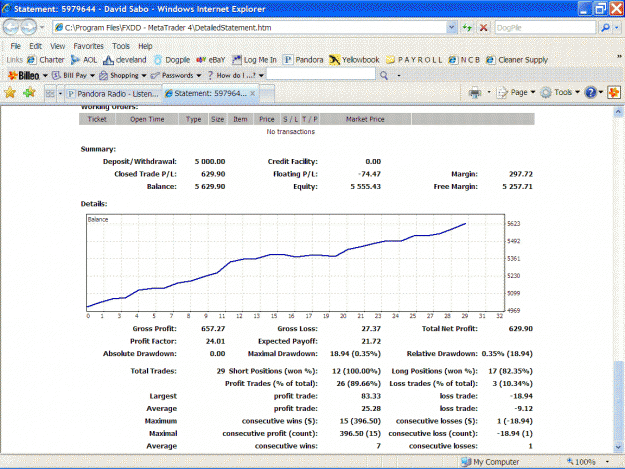Viewport: 625px width, 469px height.
Task: Open the Tools menu in menu bar
Action: pyautogui.click(x=121, y=46)
